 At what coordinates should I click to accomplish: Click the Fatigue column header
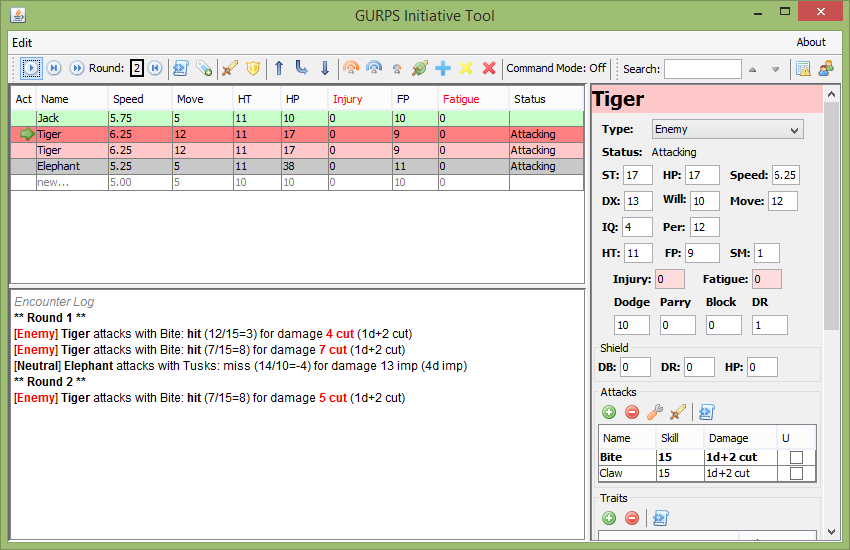[473, 99]
